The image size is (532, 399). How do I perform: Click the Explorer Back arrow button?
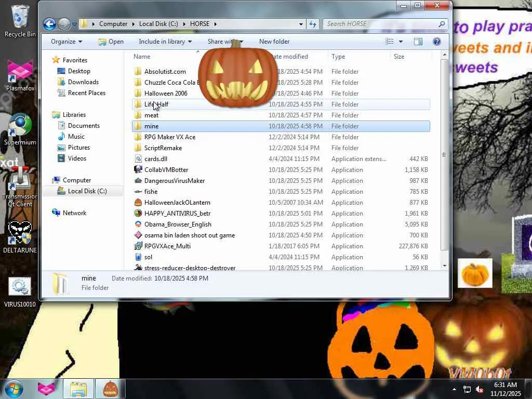49,24
